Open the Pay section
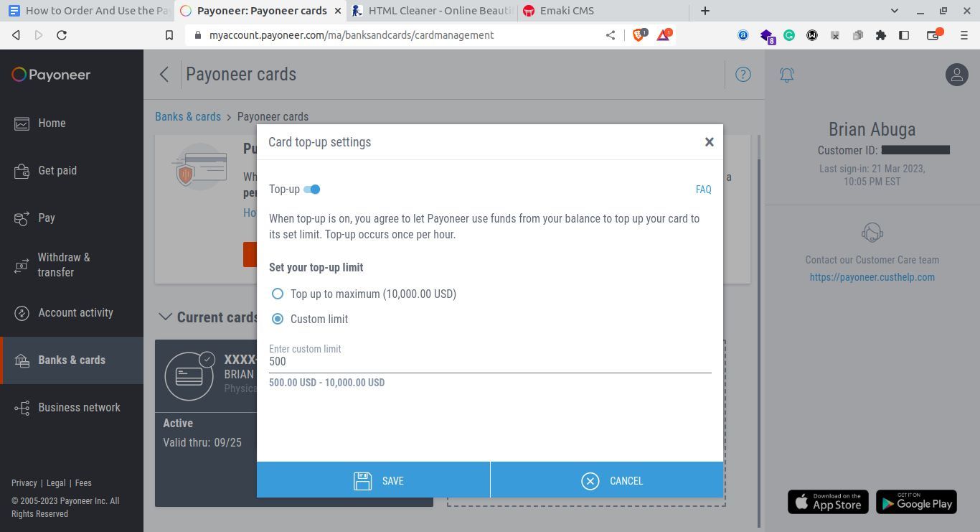Image resolution: width=980 pixels, height=532 pixels. tap(47, 218)
